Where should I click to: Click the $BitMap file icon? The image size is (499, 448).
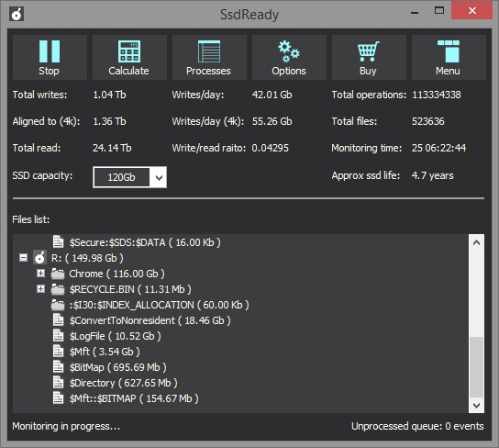[x=58, y=366]
